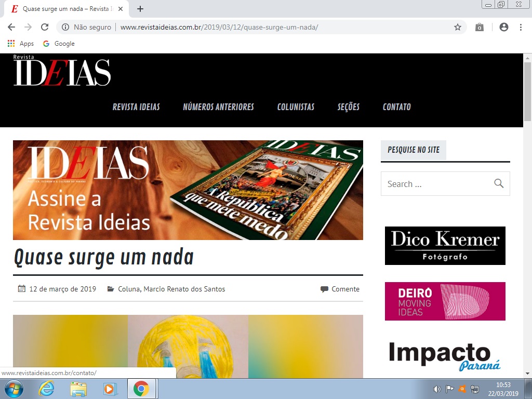Open the shopping bag extension icon
The width and height of the screenshot is (532, 399).
click(479, 27)
